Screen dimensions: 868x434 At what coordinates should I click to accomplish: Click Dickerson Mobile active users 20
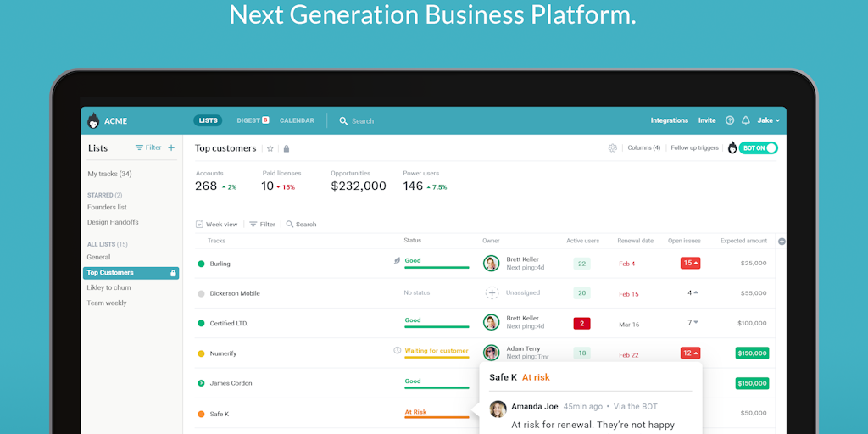pos(581,292)
